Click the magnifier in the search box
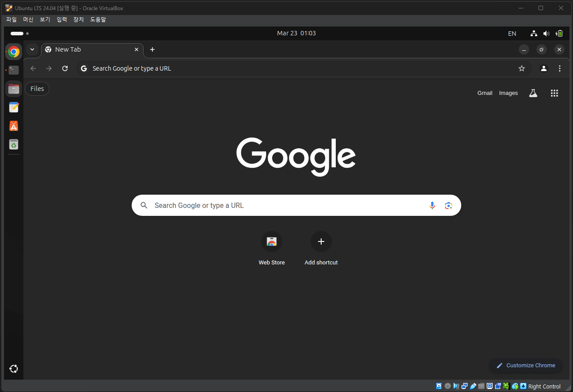Screen dimensions: 573x392 (144, 205)
